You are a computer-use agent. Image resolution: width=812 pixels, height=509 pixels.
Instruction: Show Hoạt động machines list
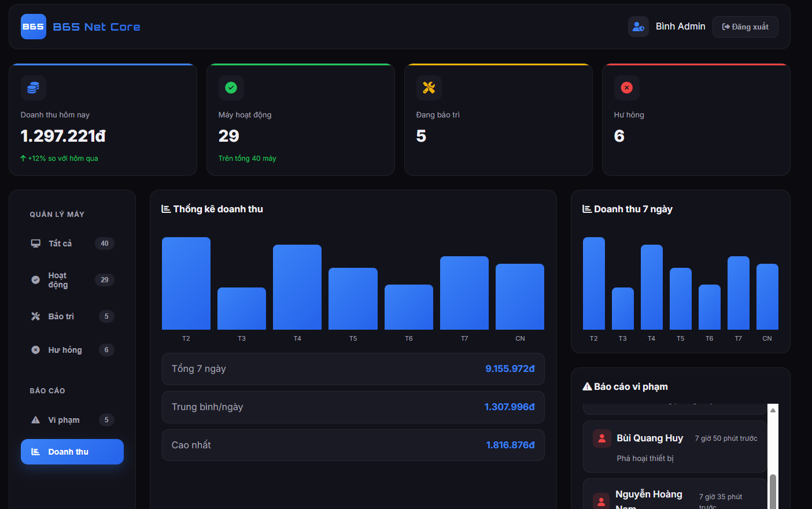(72, 280)
